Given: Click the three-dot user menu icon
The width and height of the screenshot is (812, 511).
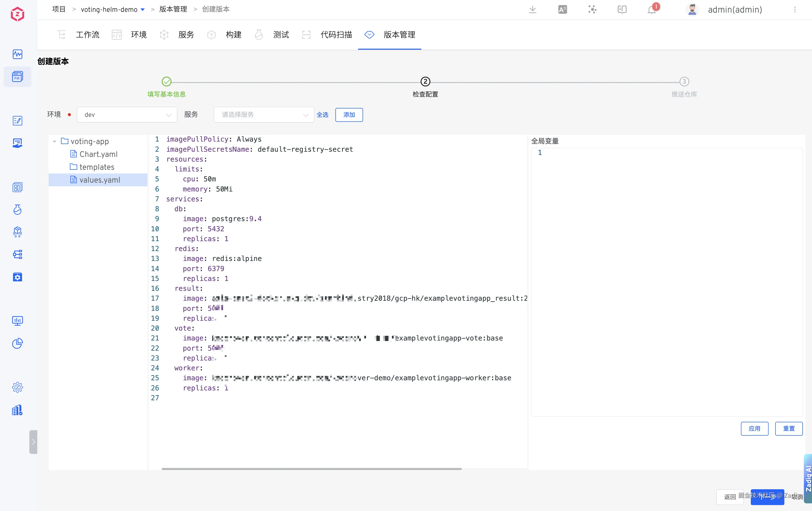Looking at the screenshot, I should point(795,9).
